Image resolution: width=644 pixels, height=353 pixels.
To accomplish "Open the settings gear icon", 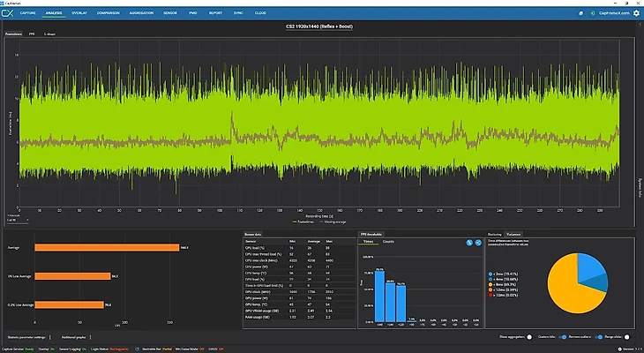I will click(636, 13).
